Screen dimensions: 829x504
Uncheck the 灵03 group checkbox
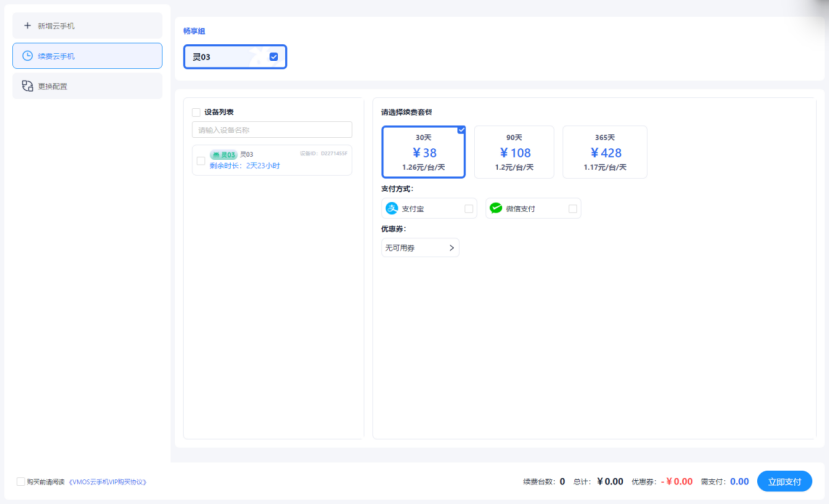274,57
